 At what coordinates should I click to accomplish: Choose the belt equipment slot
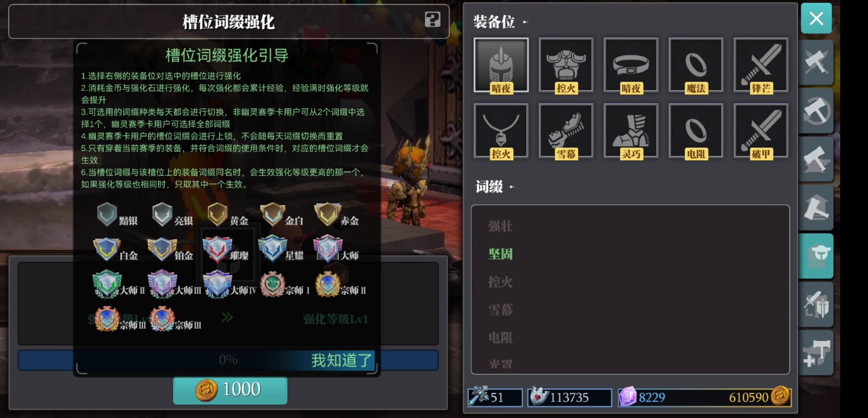coord(631,65)
